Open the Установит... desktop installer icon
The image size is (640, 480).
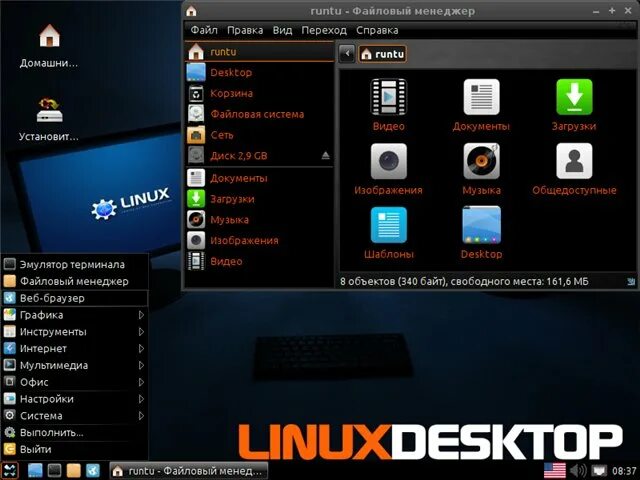coord(49,119)
